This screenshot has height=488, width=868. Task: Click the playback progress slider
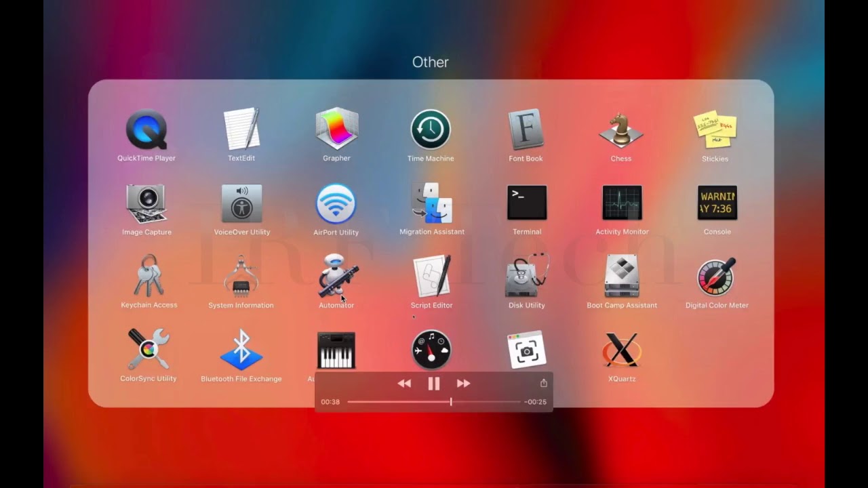tap(434, 402)
